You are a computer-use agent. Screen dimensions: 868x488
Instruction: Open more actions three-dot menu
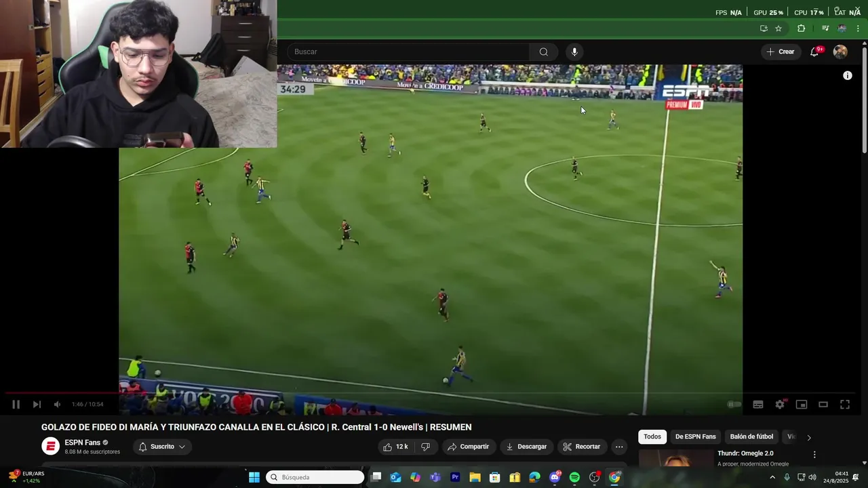[x=619, y=447]
